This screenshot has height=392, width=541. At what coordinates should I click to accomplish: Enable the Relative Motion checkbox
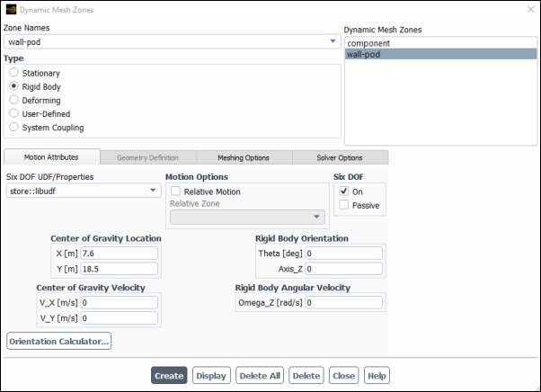click(176, 192)
